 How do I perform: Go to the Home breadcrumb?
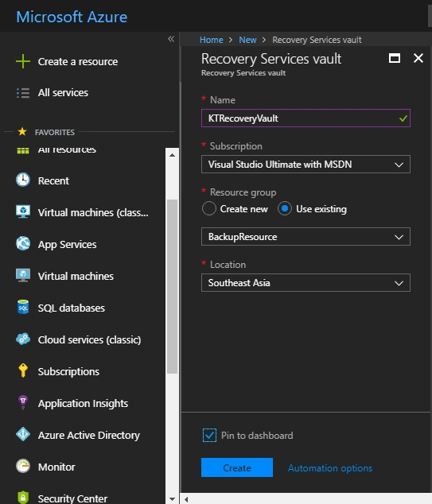212,40
